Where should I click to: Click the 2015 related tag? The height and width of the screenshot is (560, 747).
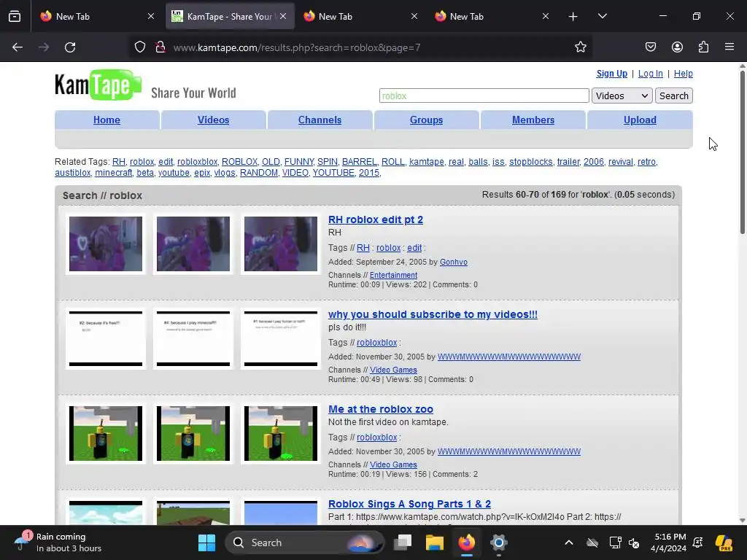click(x=368, y=173)
